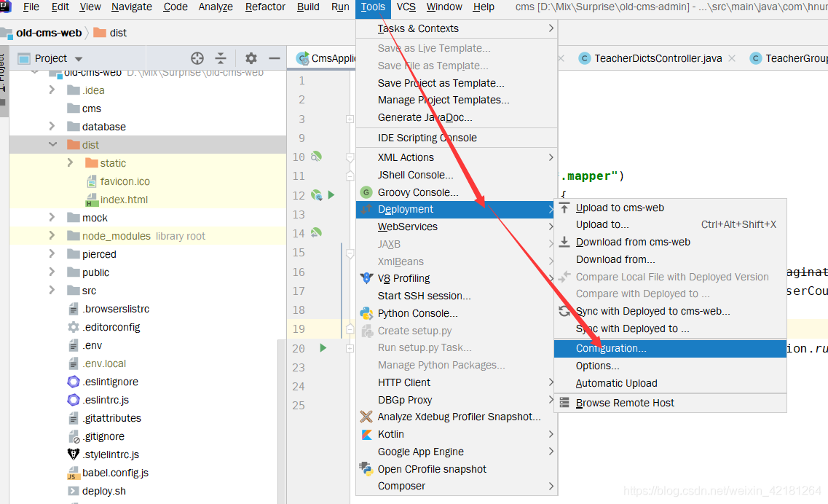Open Composer submenu

point(457,486)
